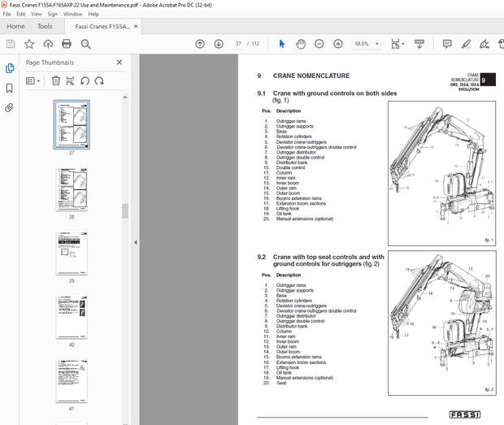Screen dimensions: 504x425
Task: Click the Save file icon
Action: pyautogui.click(x=11, y=44)
